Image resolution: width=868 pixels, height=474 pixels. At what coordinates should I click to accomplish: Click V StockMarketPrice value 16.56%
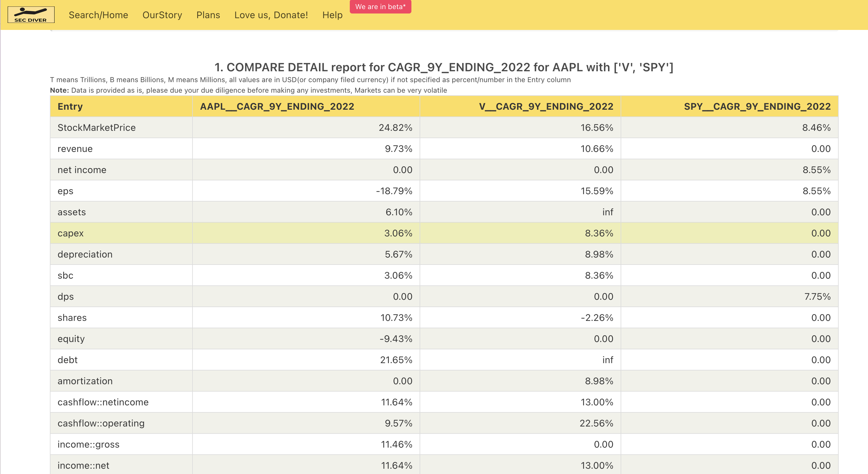(597, 128)
